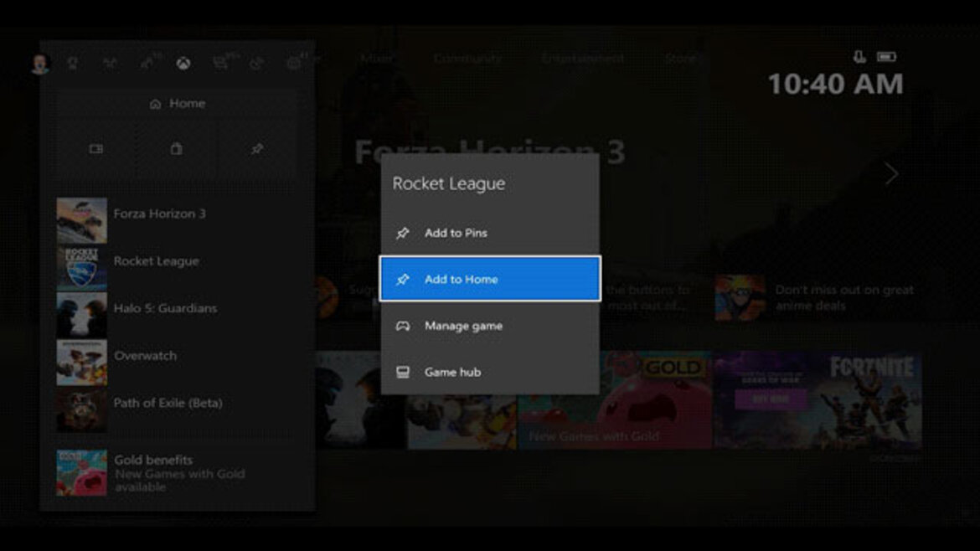Viewport: 980px width, 551px height.
Task: Open the People tab in guide
Action: tap(148, 62)
